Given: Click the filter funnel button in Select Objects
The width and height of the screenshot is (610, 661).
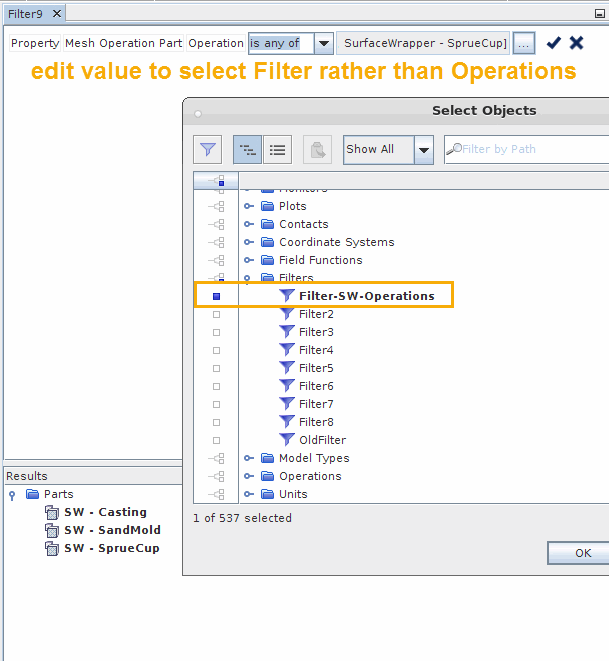Looking at the screenshot, I should (207, 149).
